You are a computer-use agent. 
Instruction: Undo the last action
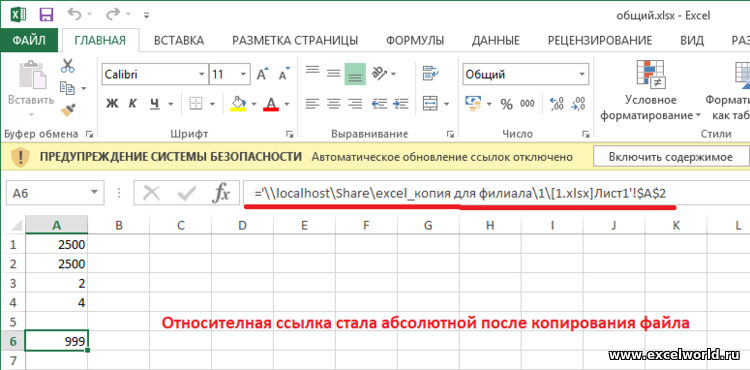[x=74, y=14]
